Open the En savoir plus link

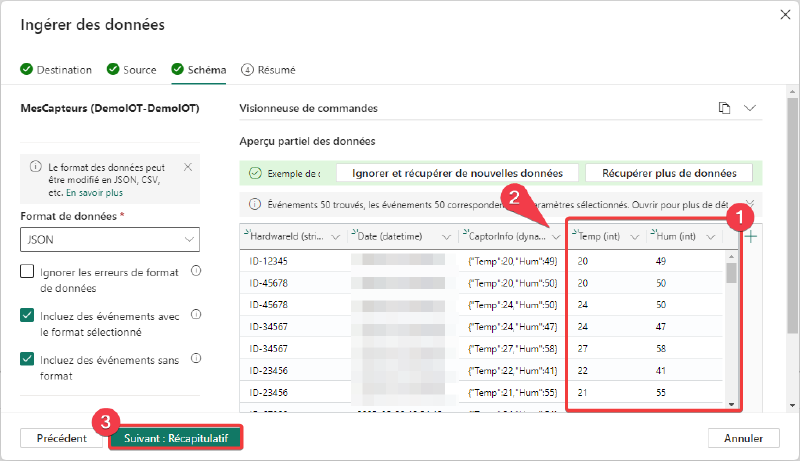[x=94, y=193]
